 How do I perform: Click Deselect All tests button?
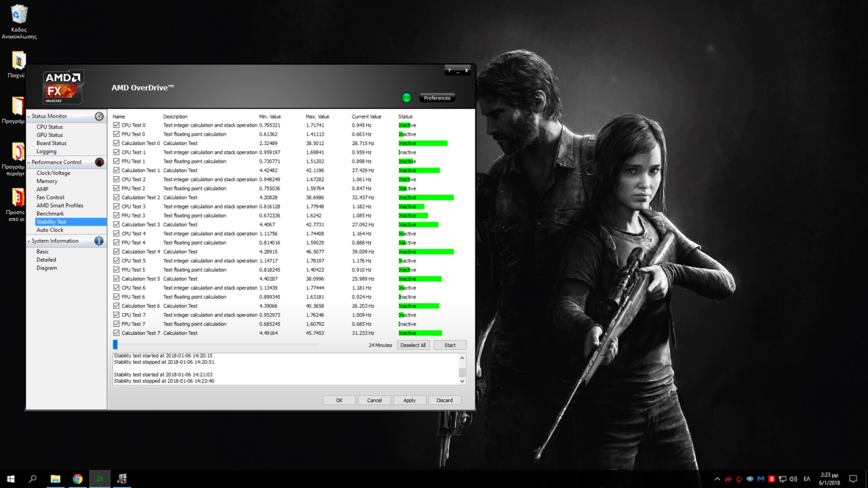coord(413,345)
